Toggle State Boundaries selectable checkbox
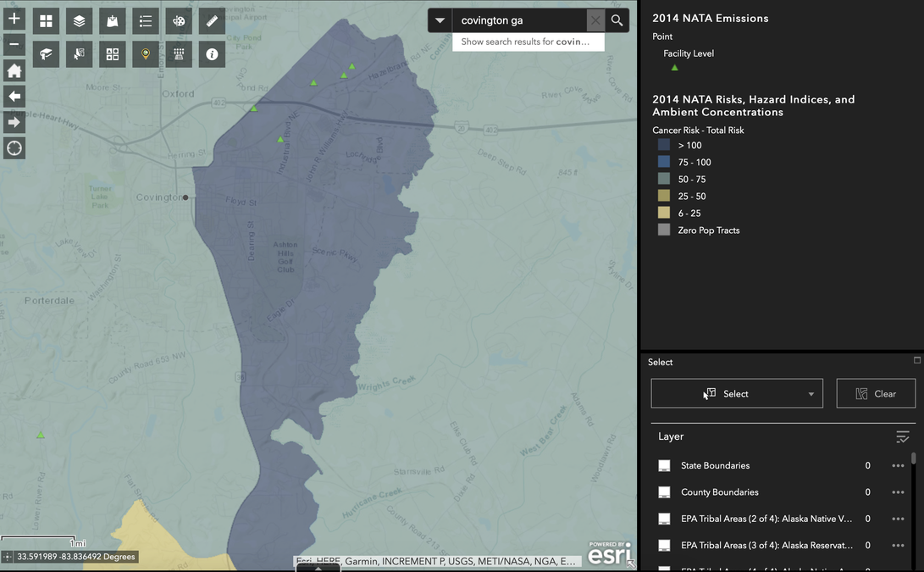 [x=664, y=466]
